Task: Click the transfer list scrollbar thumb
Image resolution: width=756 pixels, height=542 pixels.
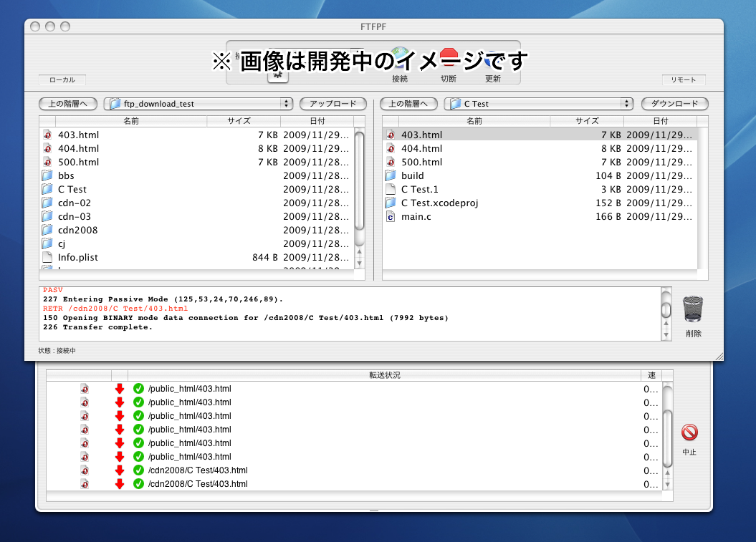Action: coord(667,438)
